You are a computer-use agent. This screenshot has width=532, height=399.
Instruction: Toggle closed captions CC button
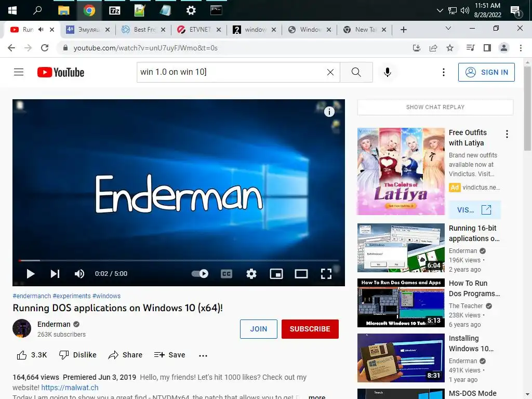pyautogui.click(x=227, y=274)
